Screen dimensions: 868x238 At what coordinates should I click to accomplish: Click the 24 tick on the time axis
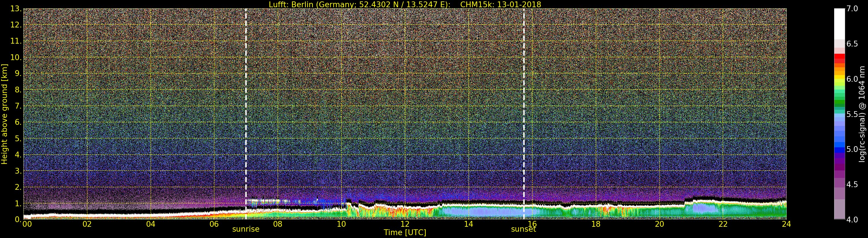[786, 224]
